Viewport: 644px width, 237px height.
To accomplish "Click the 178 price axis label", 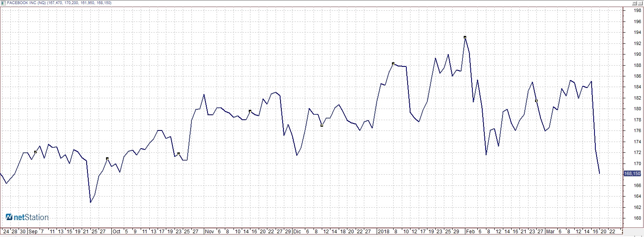I will coord(637,120).
